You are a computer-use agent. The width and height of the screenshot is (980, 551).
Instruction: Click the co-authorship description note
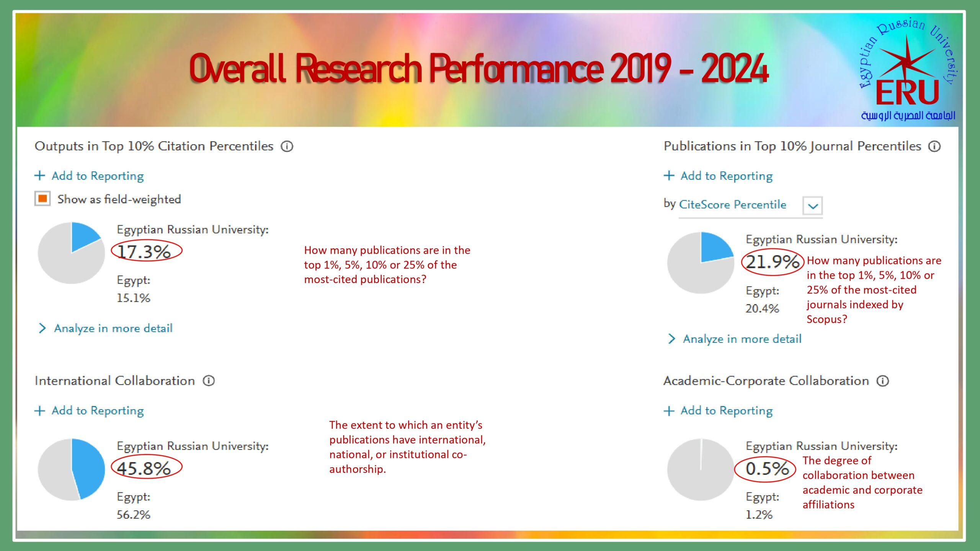coord(407,447)
